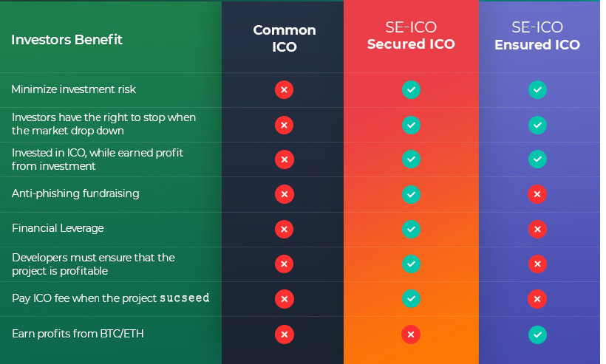Click the Investors Benefit heading
This screenshot has height=364, width=606.
click(x=67, y=39)
